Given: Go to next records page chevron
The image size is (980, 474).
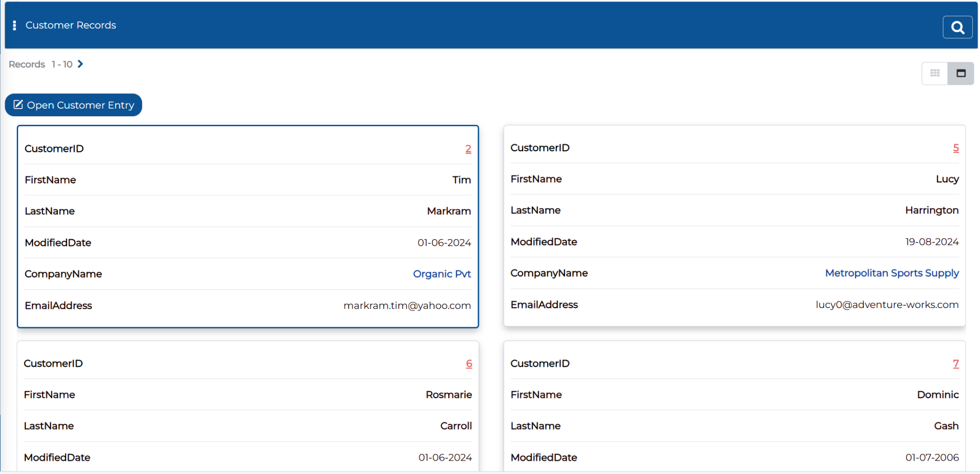Looking at the screenshot, I should 80,64.
